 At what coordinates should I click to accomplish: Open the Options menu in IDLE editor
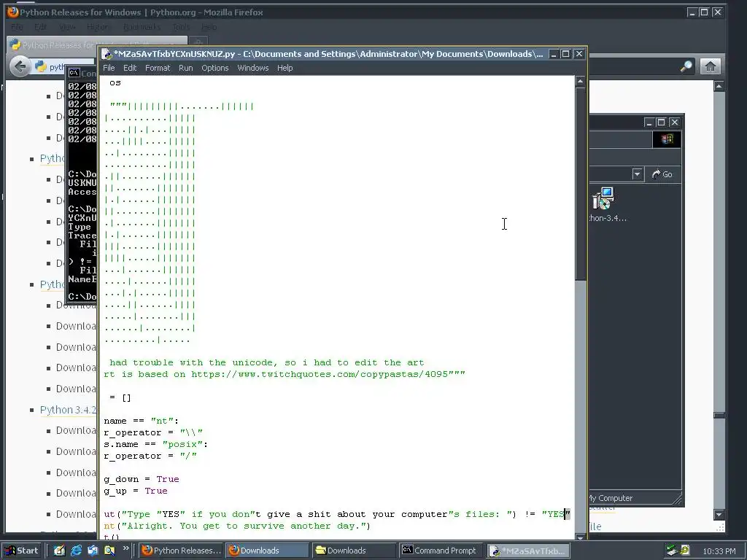tap(215, 68)
